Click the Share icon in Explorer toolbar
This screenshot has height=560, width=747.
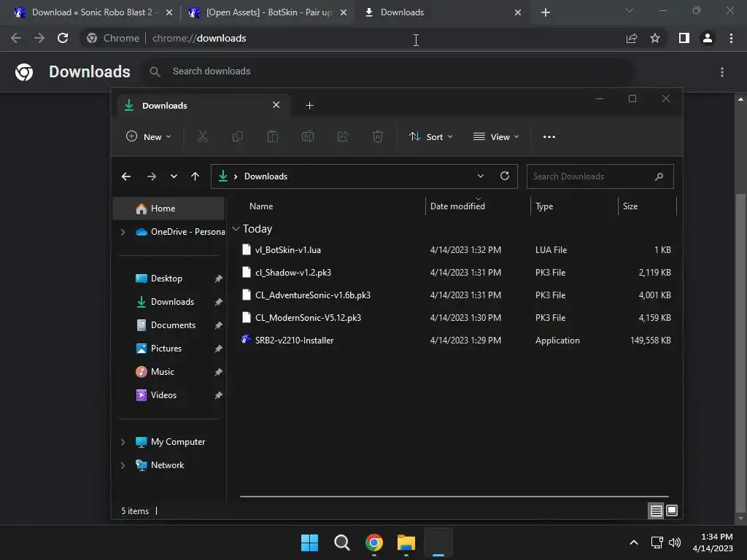click(343, 136)
